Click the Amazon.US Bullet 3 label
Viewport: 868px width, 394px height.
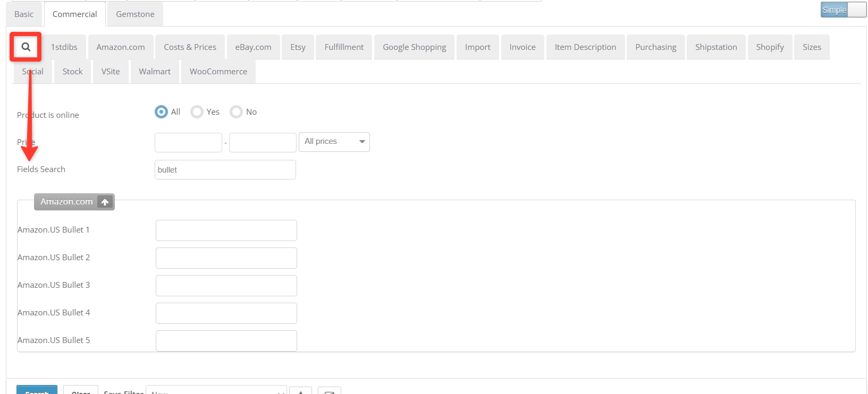[54, 285]
